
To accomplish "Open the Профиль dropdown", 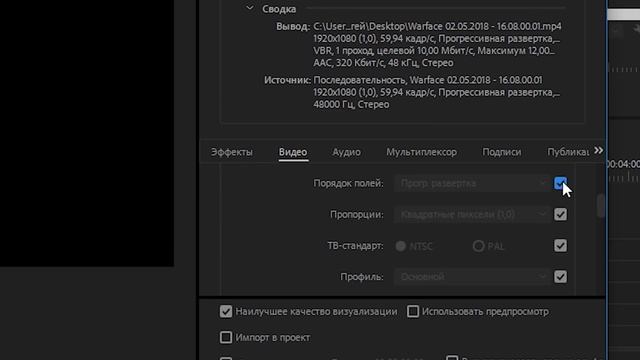I will pyautogui.click(x=472, y=277).
